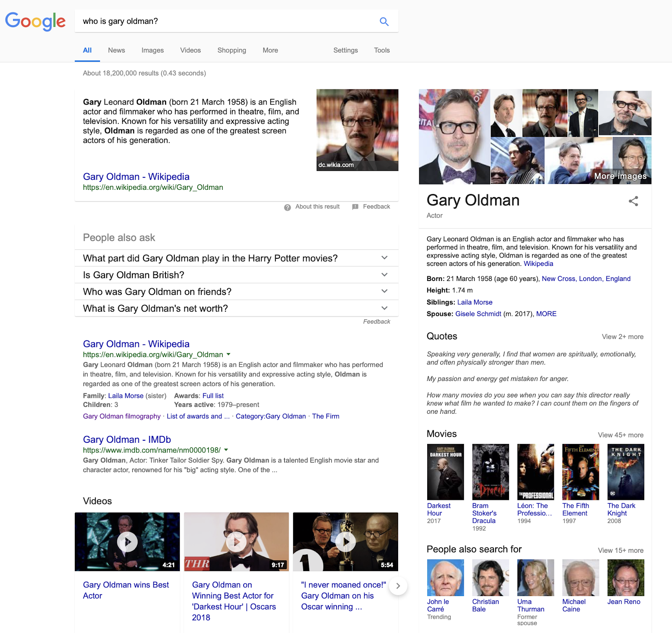Click 'View 15+ more' related people

pyautogui.click(x=621, y=551)
